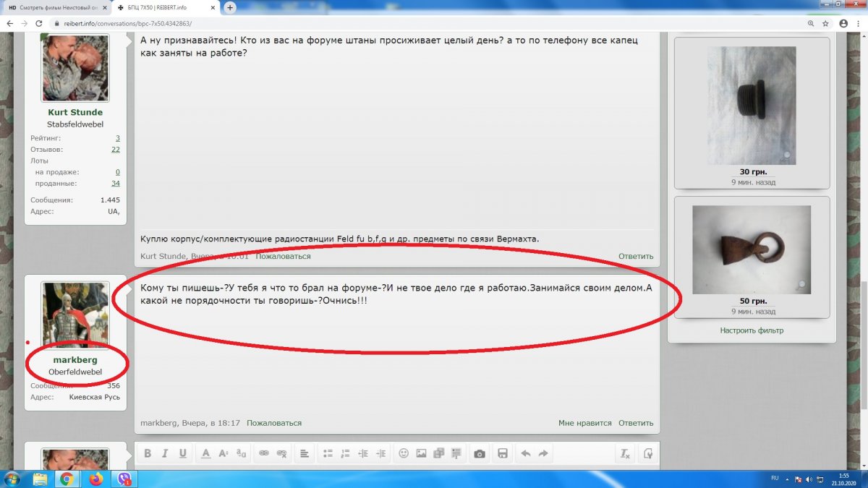Launch Firefox from the taskbar
The height and width of the screenshot is (488, 868).
[97, 479]
